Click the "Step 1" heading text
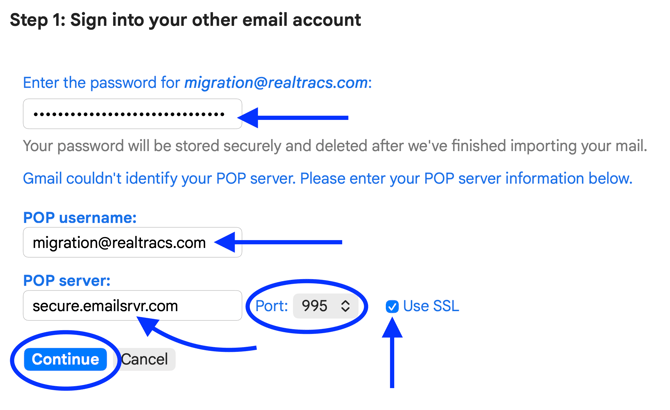Image resolution: width=670 pixels, height=410 pixels. (x=185, y=20)
